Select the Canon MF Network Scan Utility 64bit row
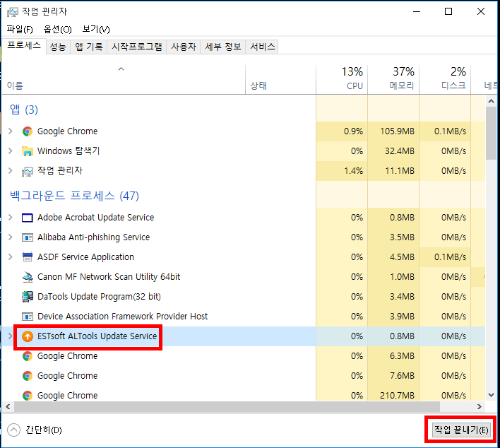 (244, 277)
